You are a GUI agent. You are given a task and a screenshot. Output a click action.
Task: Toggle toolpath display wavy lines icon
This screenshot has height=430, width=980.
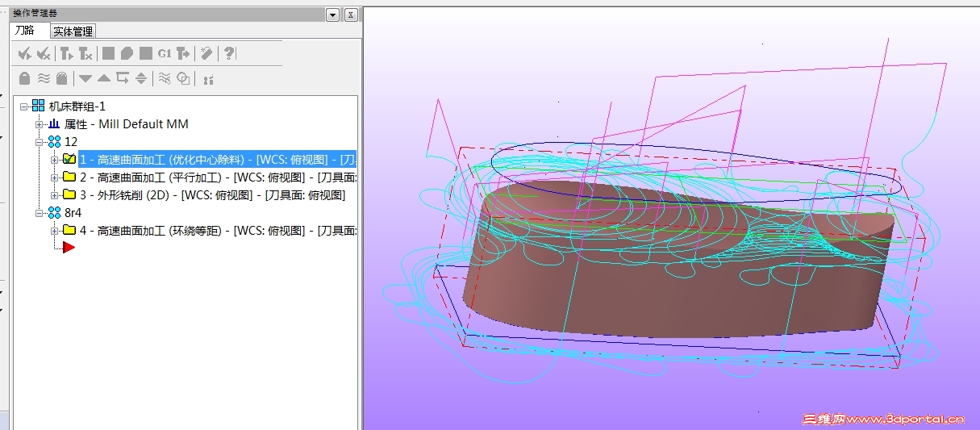tap(44, 78)
